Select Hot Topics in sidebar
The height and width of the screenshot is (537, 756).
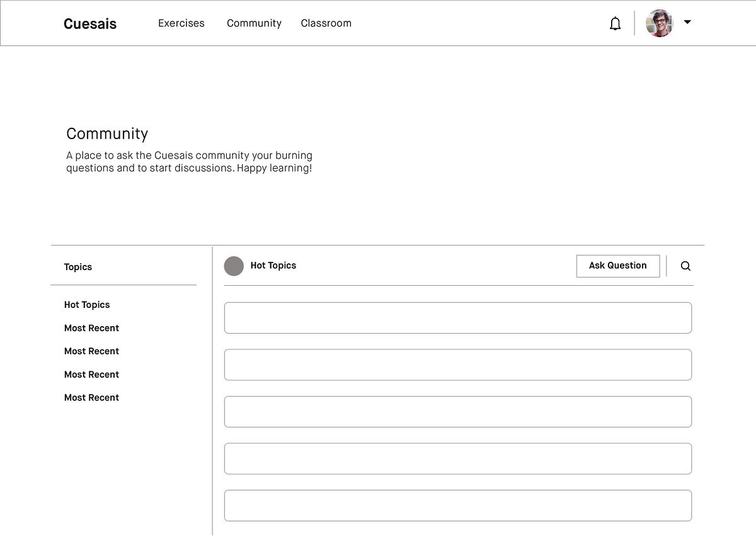[87, 305]
